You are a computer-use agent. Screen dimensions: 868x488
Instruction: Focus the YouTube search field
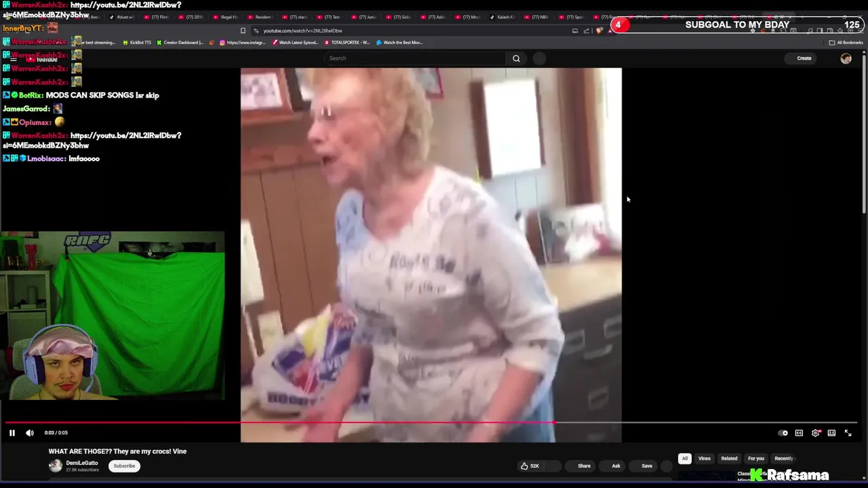[415, 58]
